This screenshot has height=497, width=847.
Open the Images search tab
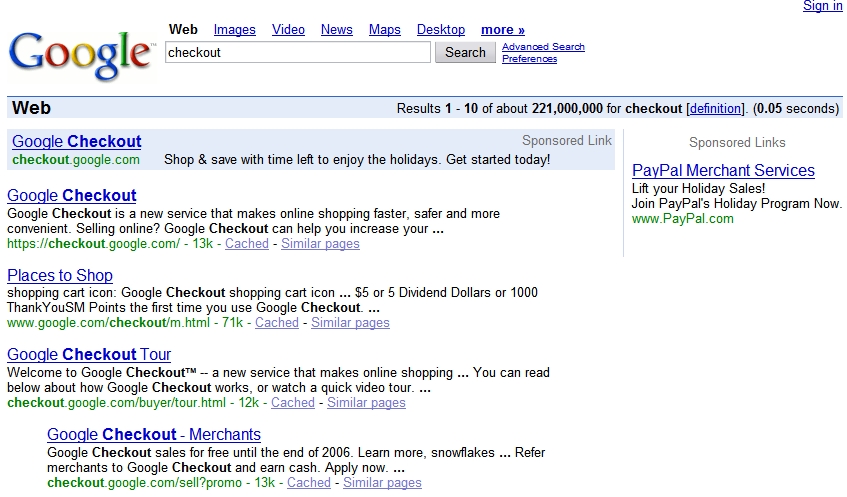click(234, 30)
